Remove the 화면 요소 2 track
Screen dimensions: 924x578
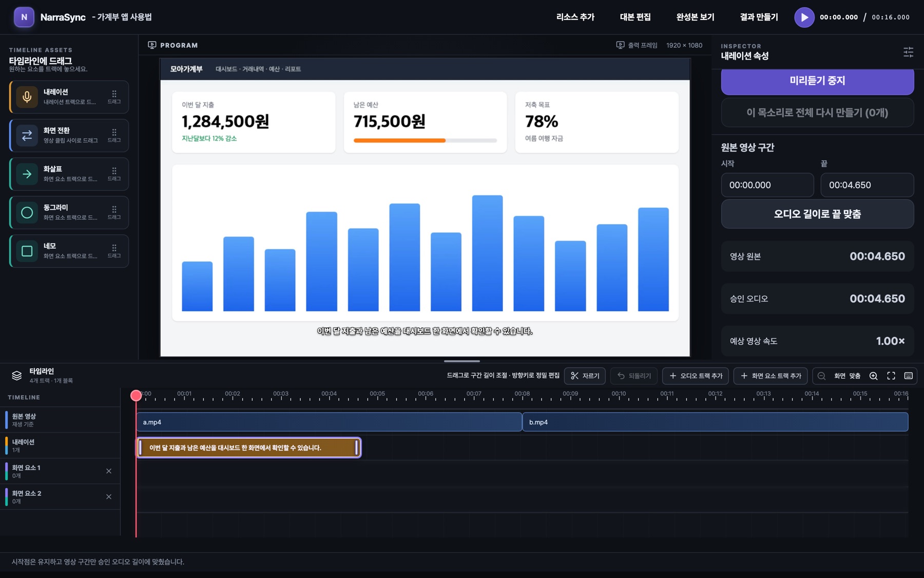[109, 497]
